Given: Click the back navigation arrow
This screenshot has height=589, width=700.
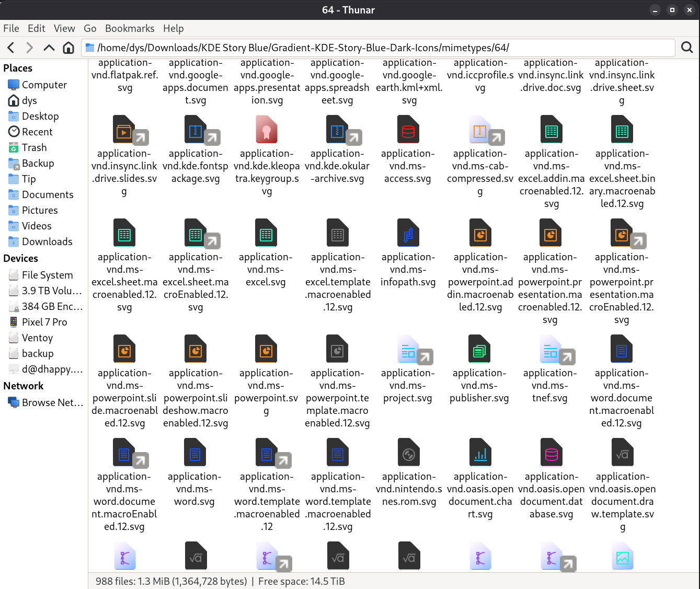Looking at the screenshot, I should [x=10, y=47].
